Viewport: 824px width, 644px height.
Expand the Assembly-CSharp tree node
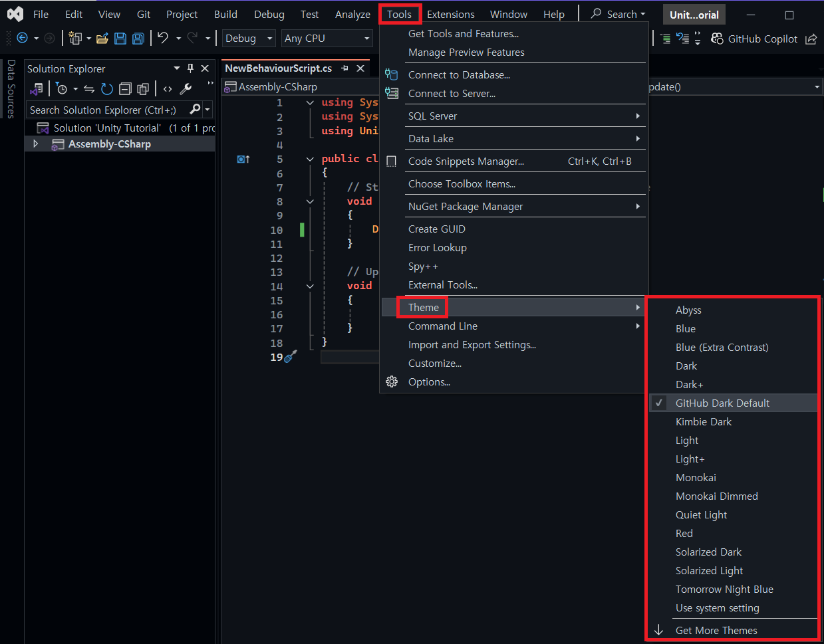click(x=36, y=144)
